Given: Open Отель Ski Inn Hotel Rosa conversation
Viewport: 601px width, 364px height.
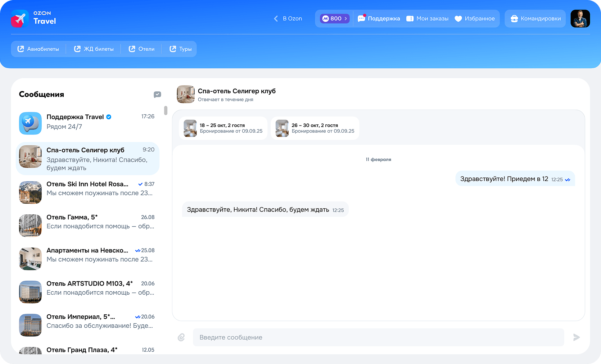Looking at the screenshot, I should (x=87, y=192).
